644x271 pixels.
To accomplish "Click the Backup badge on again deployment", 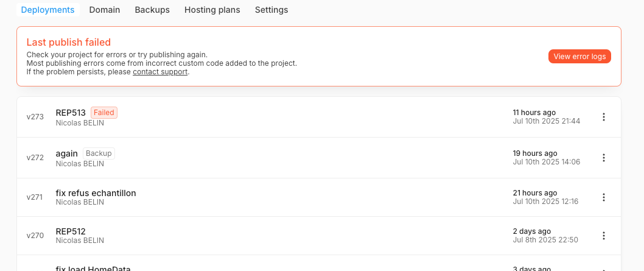I will click(99, 153).
